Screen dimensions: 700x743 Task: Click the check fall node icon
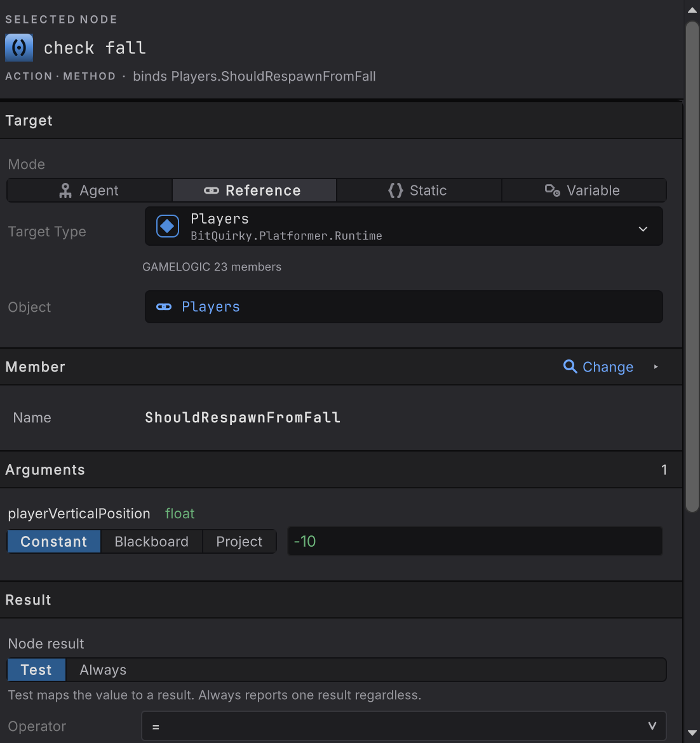click(x=19, y=48)
